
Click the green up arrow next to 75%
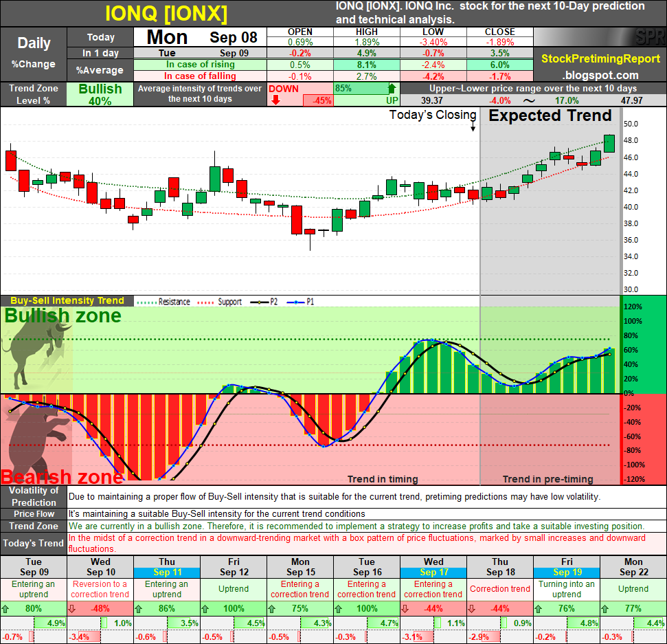[272, 609]
